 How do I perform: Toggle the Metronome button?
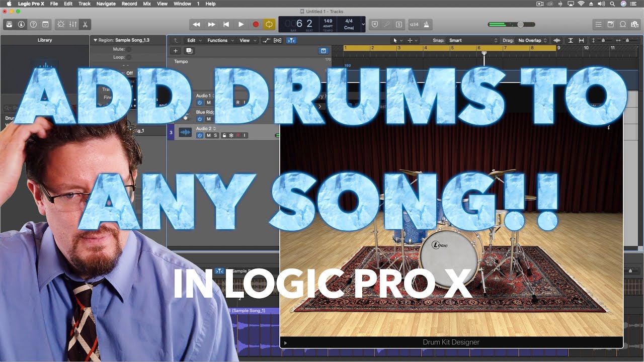click(x=426, y=24)
